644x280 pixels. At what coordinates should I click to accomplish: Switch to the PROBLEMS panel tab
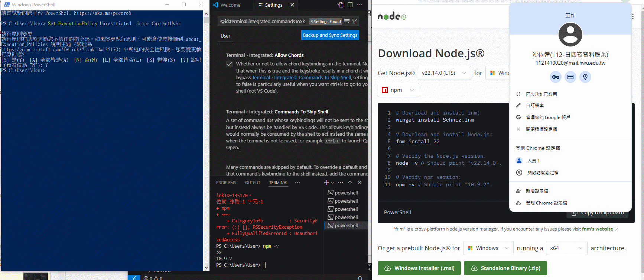(x=226, y=183)
